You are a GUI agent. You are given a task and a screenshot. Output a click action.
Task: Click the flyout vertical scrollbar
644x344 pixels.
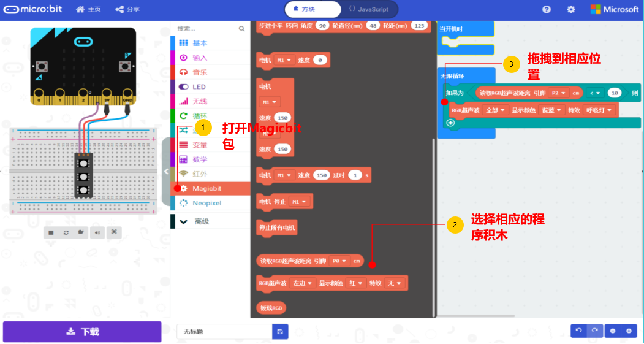pos(433,227)
